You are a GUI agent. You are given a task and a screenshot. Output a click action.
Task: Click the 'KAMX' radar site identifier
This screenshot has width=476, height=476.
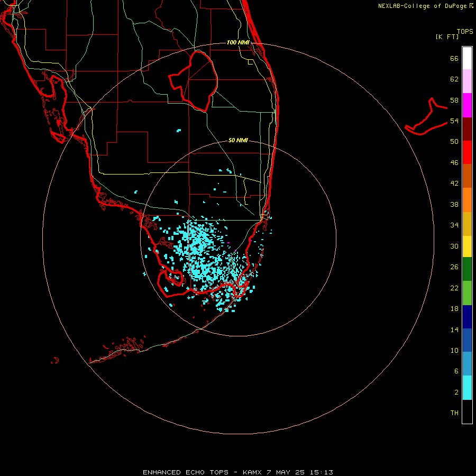252,472
